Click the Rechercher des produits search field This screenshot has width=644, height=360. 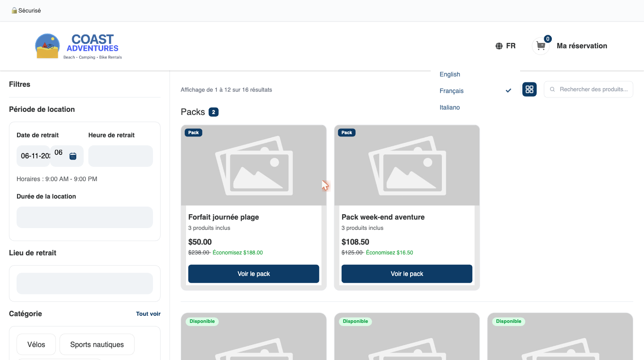pos(589,89)
